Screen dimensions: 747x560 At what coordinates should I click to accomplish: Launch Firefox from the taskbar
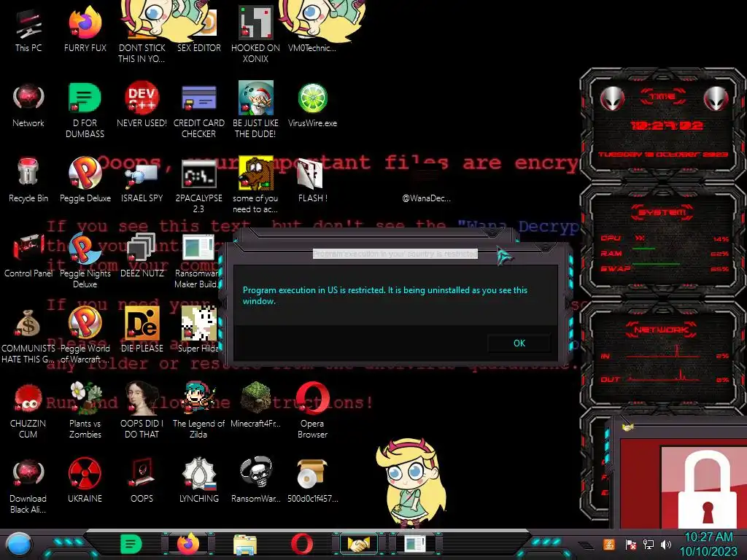tap(188, 544)
